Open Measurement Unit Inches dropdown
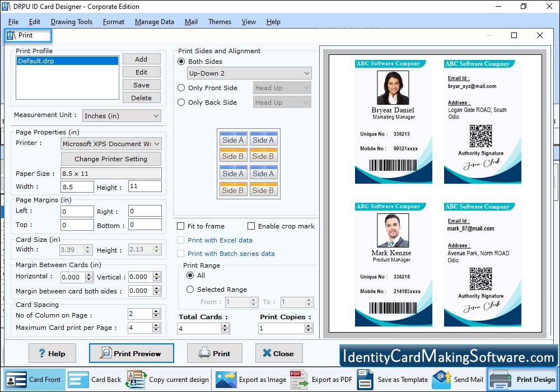Screen dimensions: 560x392 coord(122,116)
